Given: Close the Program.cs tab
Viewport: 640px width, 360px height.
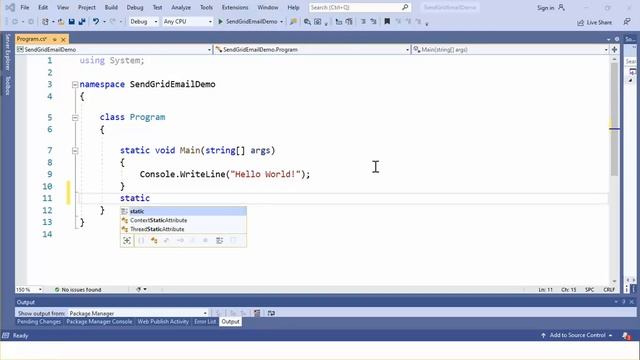Looking at the screenshot, I should pyautogui.click(x=63, y=39).
